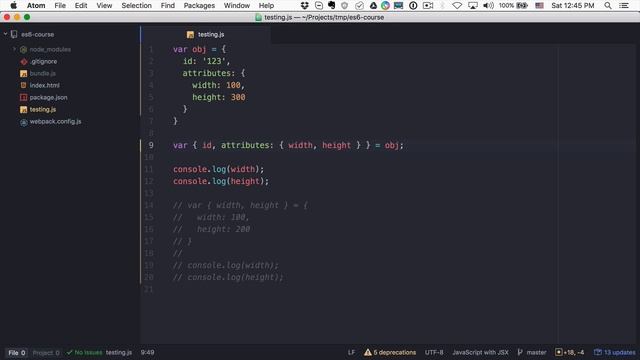Open the Packages menu
Screen dimensions: 640x360
point(199,5)
